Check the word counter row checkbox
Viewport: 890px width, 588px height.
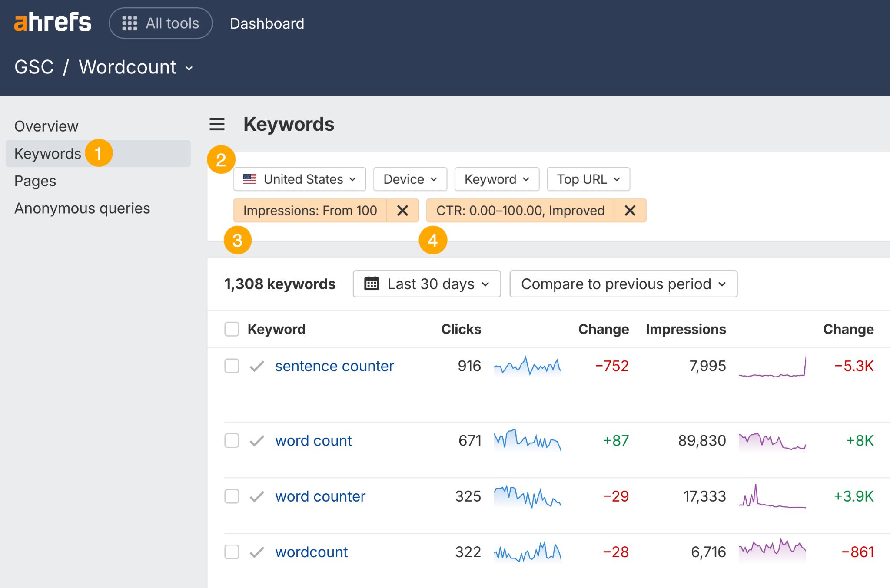point(231,496)
